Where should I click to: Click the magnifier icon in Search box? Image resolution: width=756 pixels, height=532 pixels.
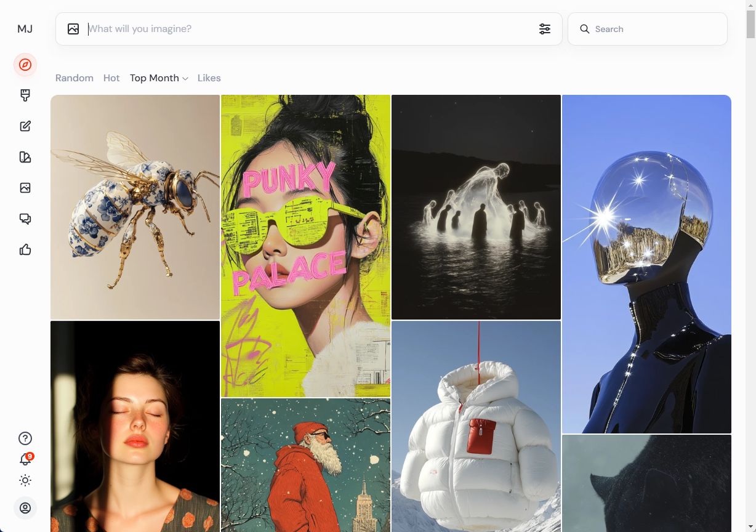(x=585, y=29)
